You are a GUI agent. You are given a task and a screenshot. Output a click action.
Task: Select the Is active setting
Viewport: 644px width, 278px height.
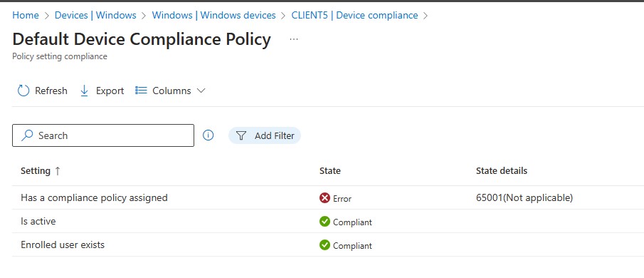pyautogui.click(x=38, y=221)
